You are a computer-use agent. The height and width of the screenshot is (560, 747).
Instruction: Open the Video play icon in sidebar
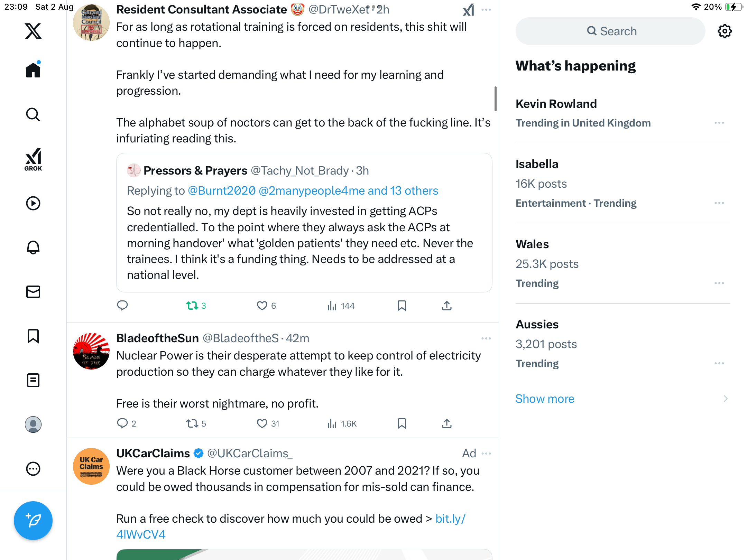coord(33,203)
